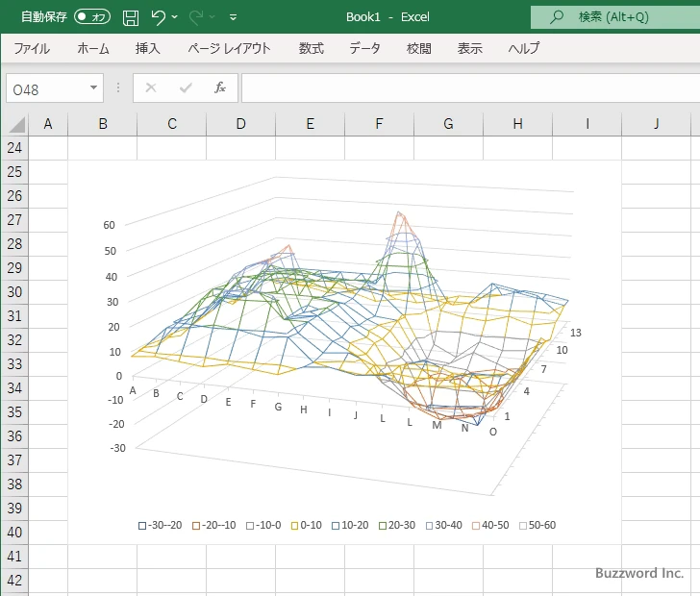Open Customize Quick Access Toolbar dropdown
700x596 pixels.
[233, 17]
